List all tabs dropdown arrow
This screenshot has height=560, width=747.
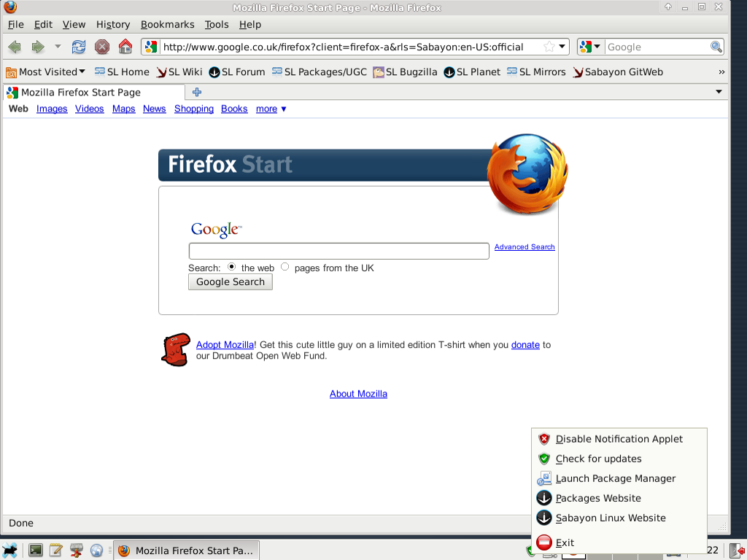(x=719, y=91)
